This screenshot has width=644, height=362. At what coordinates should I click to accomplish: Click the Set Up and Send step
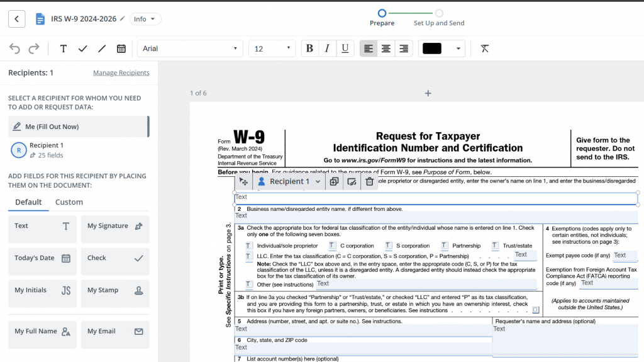439,18
